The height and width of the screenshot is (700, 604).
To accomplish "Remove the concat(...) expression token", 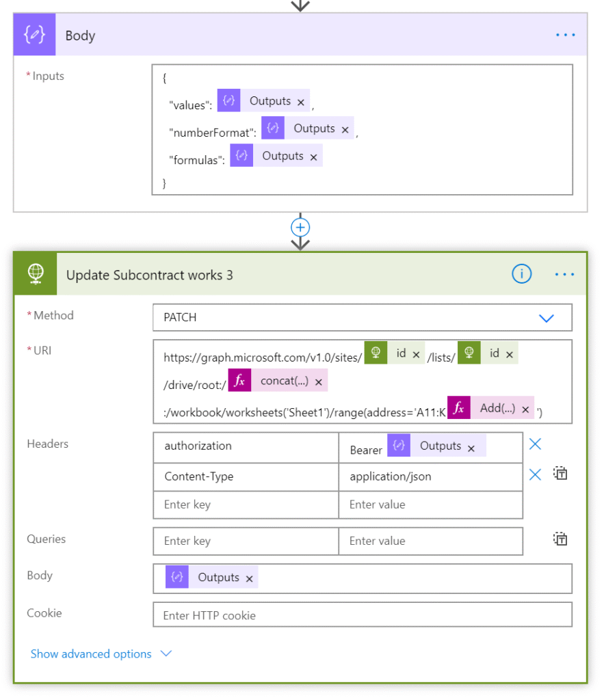I will click(x=319, y=382).
